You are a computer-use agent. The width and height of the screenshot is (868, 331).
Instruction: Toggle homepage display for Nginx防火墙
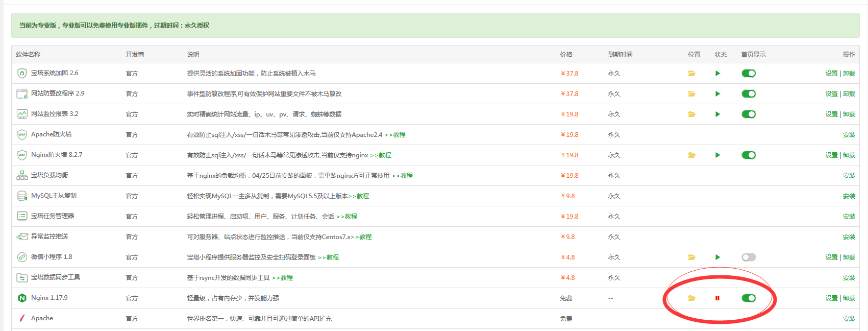click(x=749, y=155)
